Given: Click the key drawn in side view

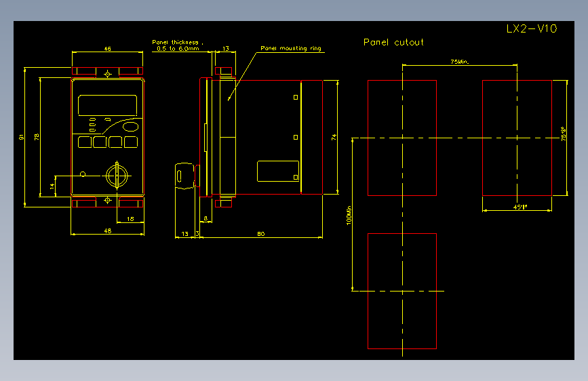Looking at the screenshot, I should tap(184, 176).
